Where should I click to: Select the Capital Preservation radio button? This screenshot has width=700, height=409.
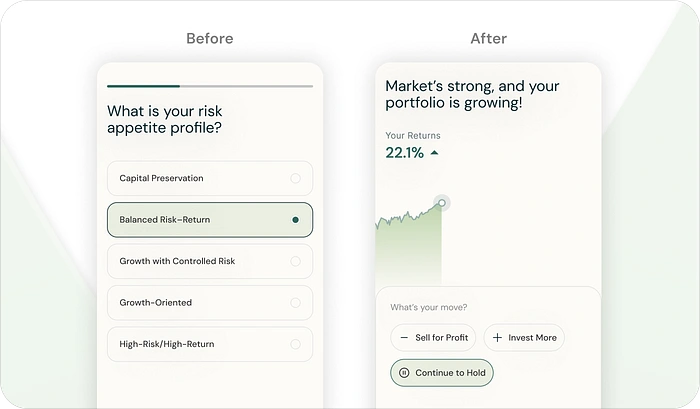tap(295, 178)
